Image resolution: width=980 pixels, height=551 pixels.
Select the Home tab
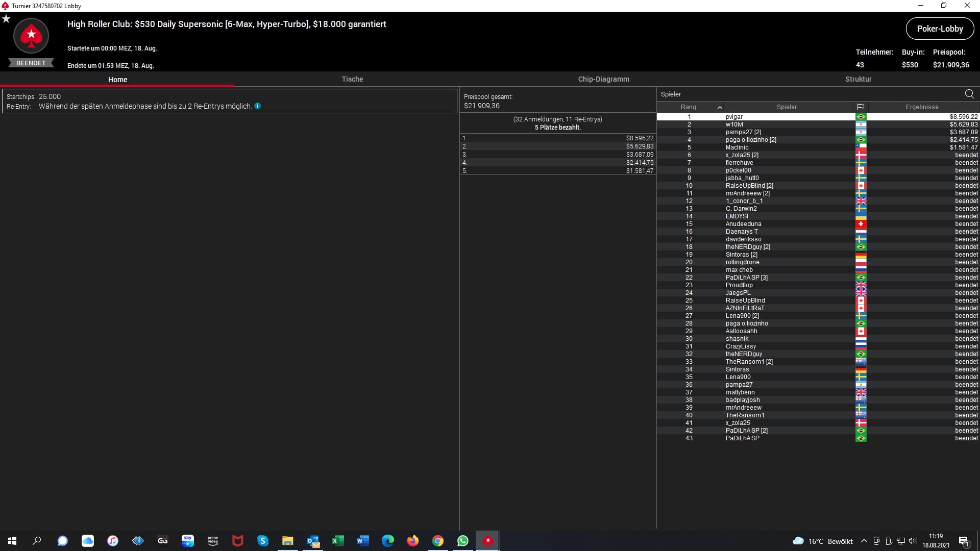point(117,80)
